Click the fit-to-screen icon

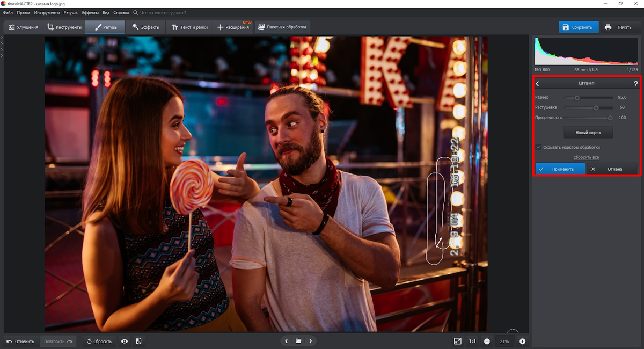coord(457,341)
